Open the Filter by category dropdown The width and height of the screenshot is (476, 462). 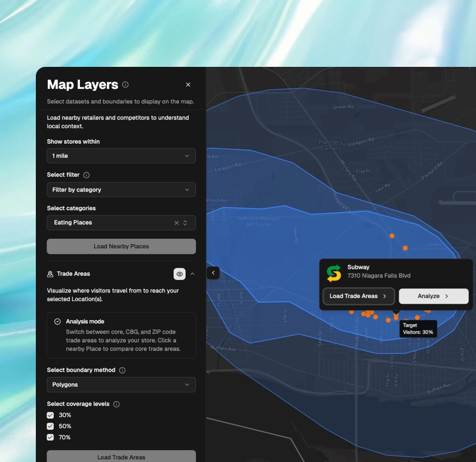(x=121, y=190)
